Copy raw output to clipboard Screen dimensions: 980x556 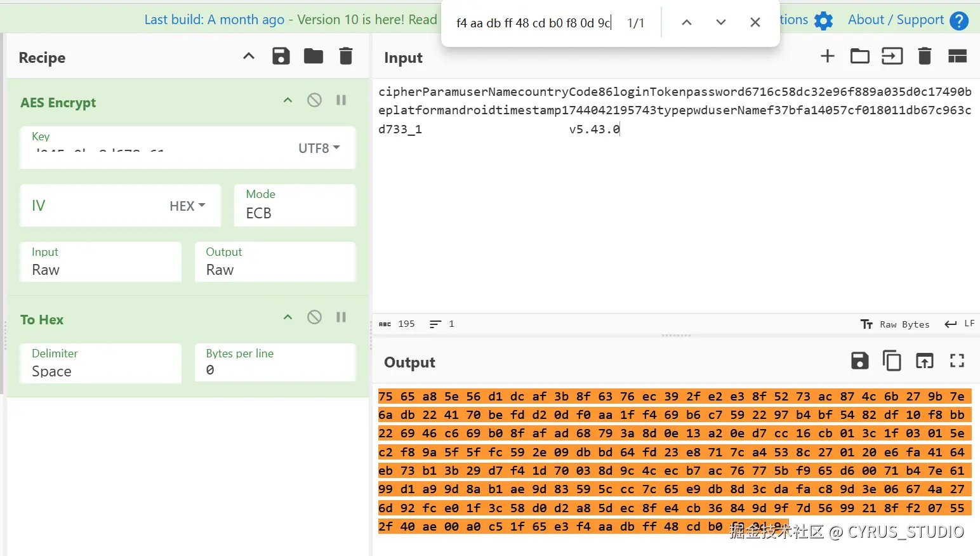(x=892, y=361)
